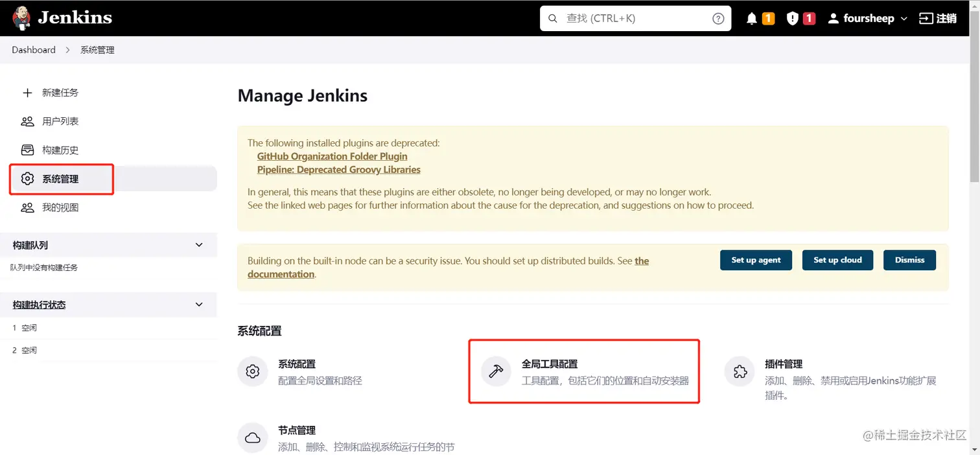980x455 pixels.
Task: Click the puzzle piece icon for 插件管理
Action: coord(740,371)
